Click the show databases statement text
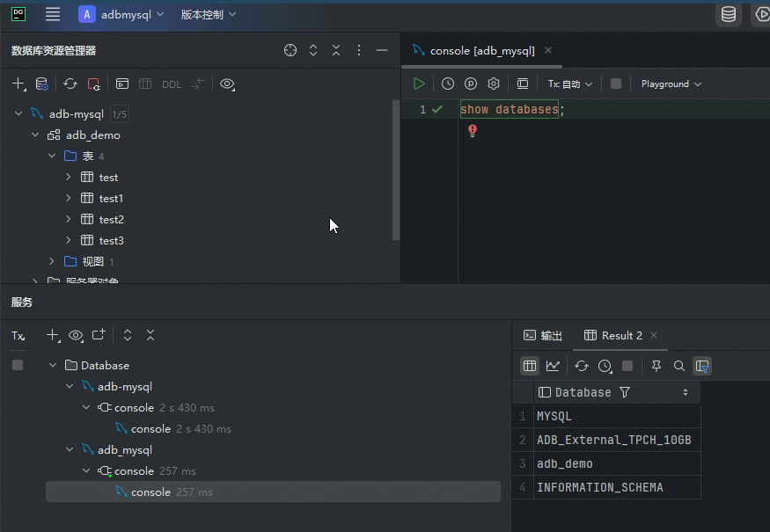The height and width of the screenshot is (532, 770). (510, 109)
